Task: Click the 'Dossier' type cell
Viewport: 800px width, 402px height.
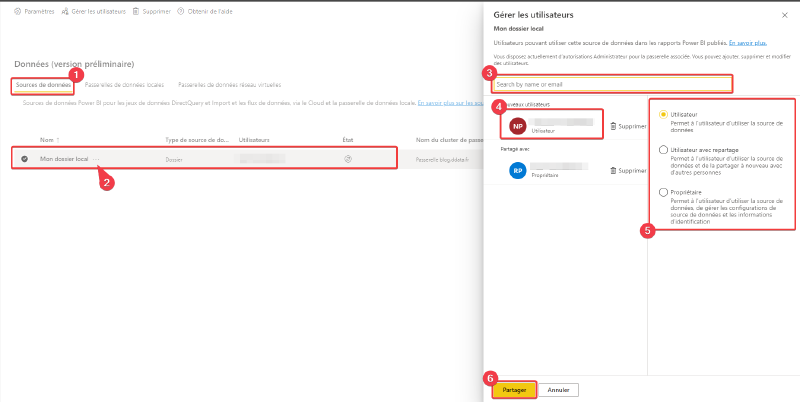Action: tap(174, 160)
